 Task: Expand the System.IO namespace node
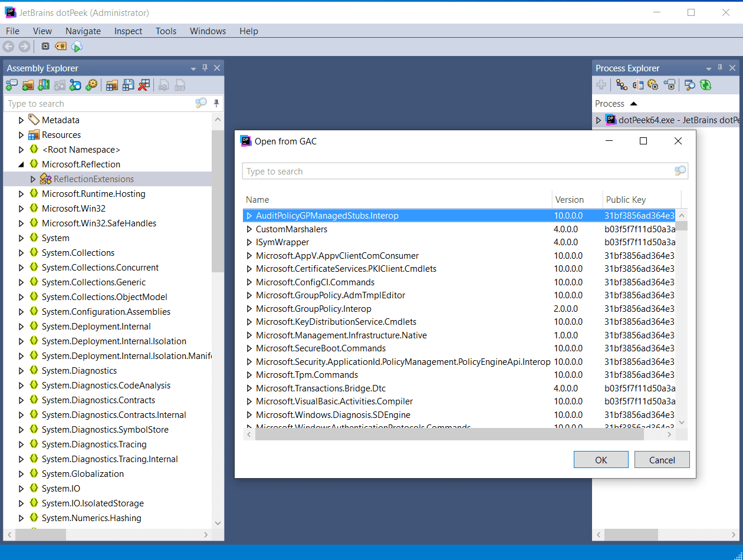click(21, 489)
